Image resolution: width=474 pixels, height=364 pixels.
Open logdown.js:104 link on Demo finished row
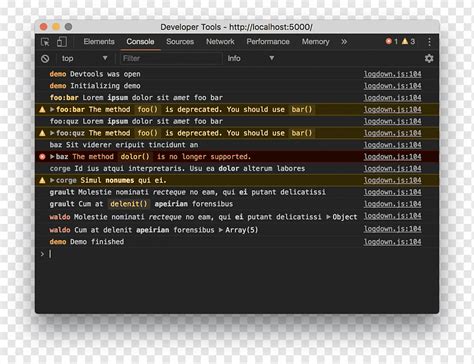point(392,242)
